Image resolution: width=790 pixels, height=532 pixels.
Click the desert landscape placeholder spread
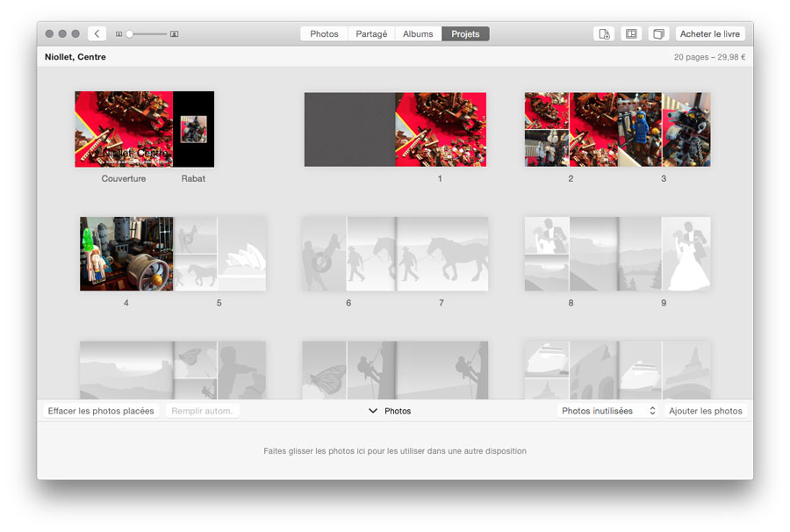173,370
